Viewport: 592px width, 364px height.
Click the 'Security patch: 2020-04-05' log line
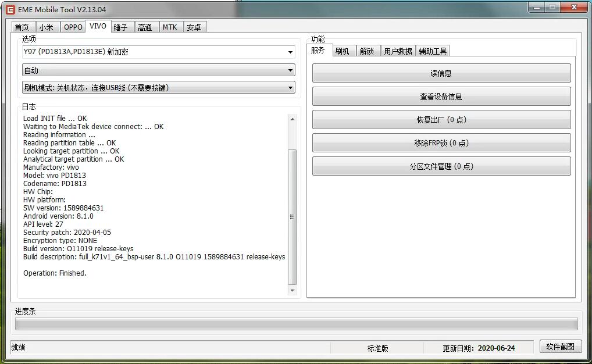(x=67, y=233)
